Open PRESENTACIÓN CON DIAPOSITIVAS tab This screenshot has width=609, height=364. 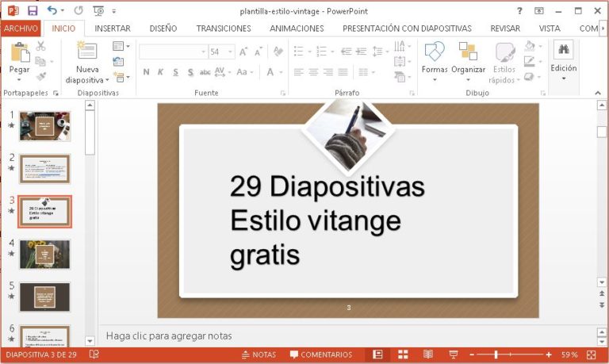click(407, 29)
